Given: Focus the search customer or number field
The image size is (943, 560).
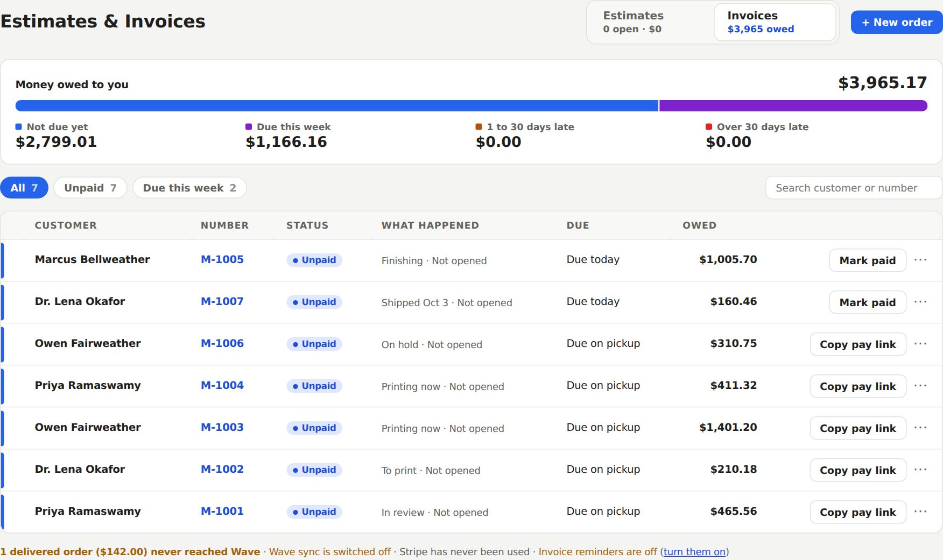Looking at the screenshot, I should 854,188.
